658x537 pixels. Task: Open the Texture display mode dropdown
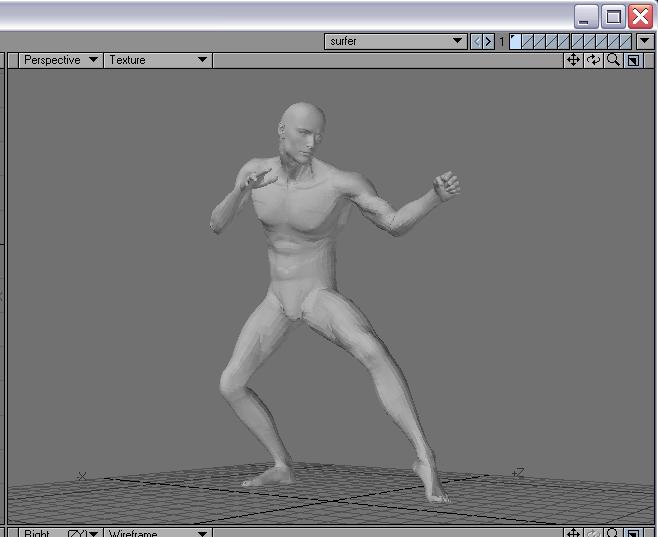(x=158, y=60)
